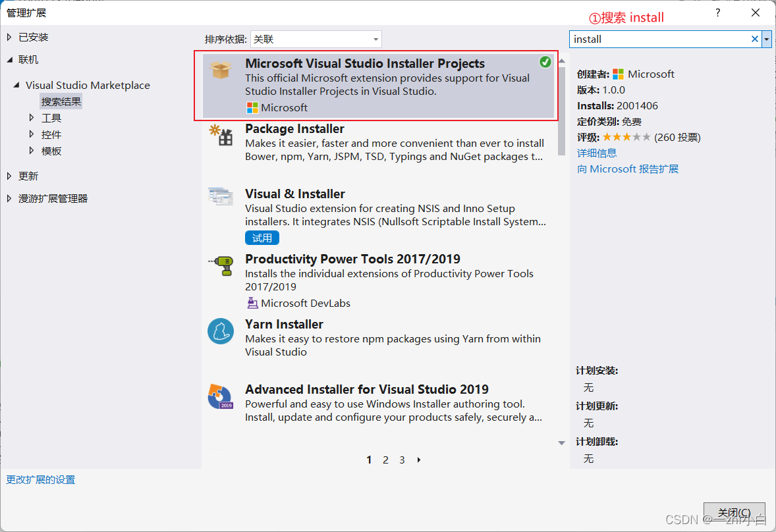Select the Yarn Installer title
776x532 pixels.
pyautogui.click(x=284, y=325)
